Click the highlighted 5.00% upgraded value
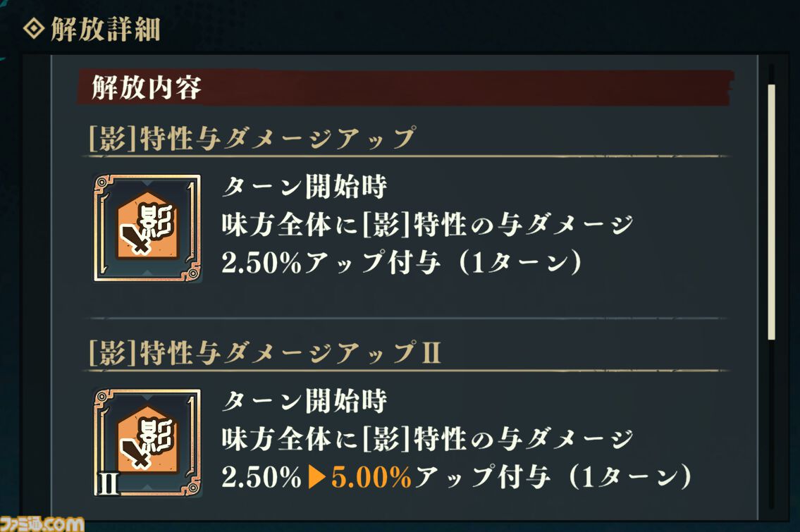 (371, 478)
